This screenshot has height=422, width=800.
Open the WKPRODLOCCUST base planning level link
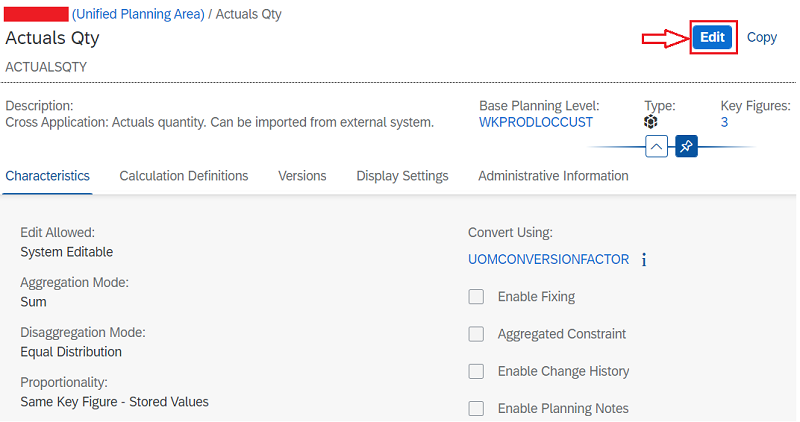(x=536, y=122)
